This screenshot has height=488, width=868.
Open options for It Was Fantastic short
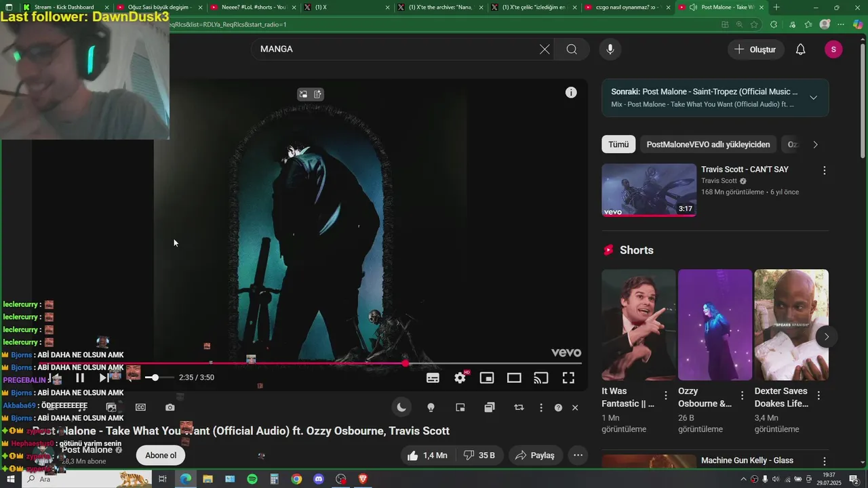click(666, 395)
